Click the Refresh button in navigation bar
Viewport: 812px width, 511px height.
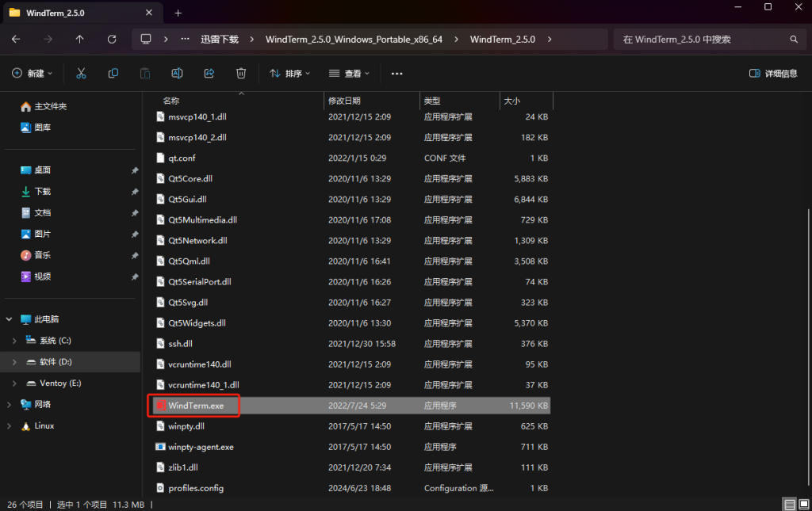[x=112, y=39]
